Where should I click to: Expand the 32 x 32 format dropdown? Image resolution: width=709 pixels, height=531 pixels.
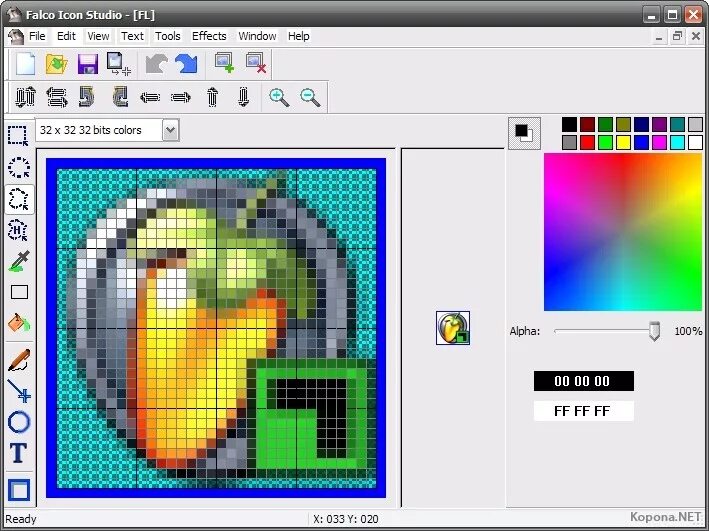171,130
